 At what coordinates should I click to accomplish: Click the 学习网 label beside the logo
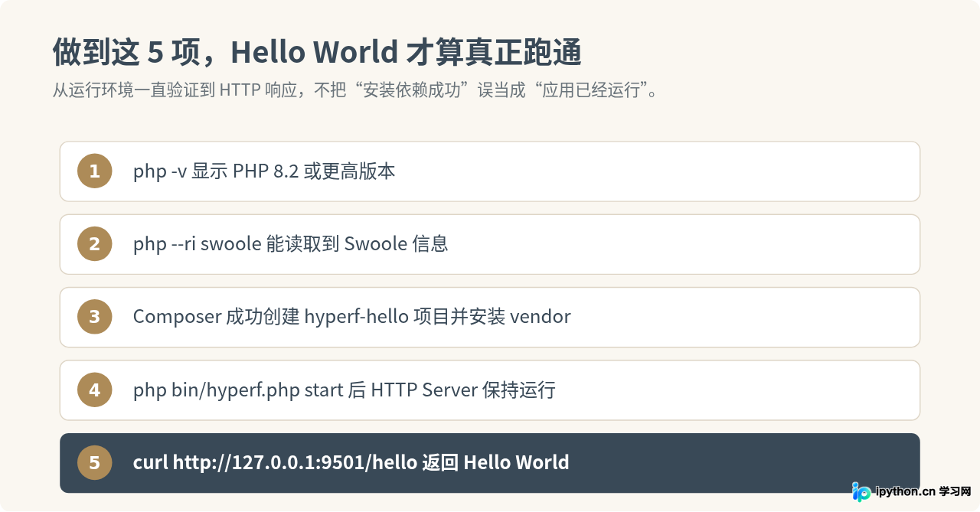tap(955, 491)
